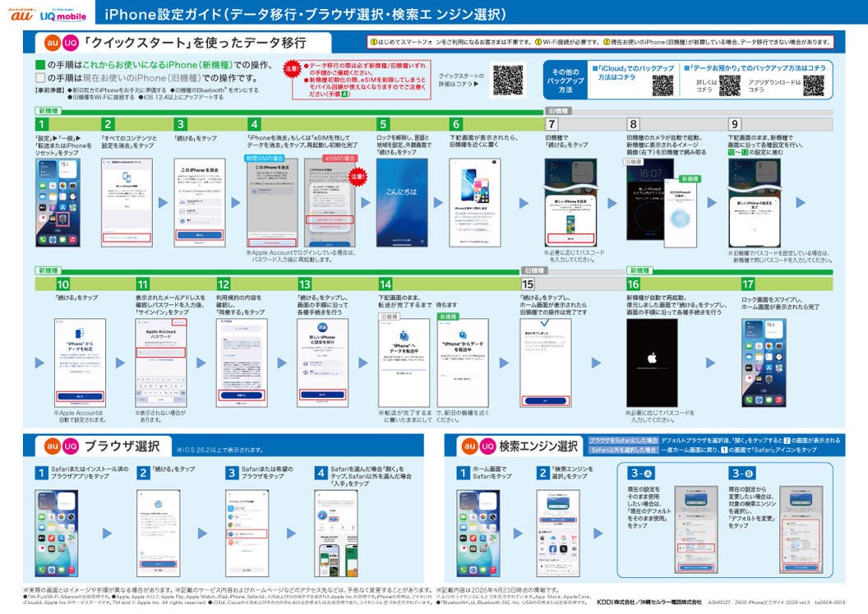Click the UQ mobile logo in the header
Image resolution: width=868 pixels, height=614 pixels.
(x=62, y=16)
